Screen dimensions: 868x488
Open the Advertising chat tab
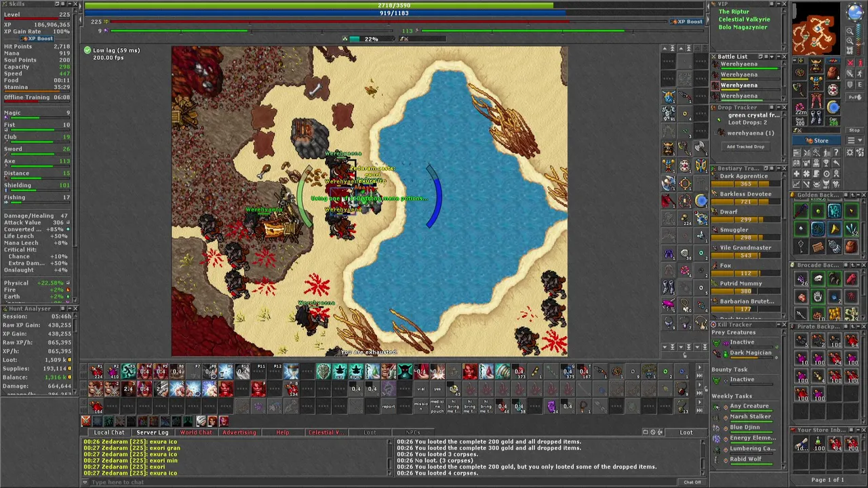(x=239, y=432)
